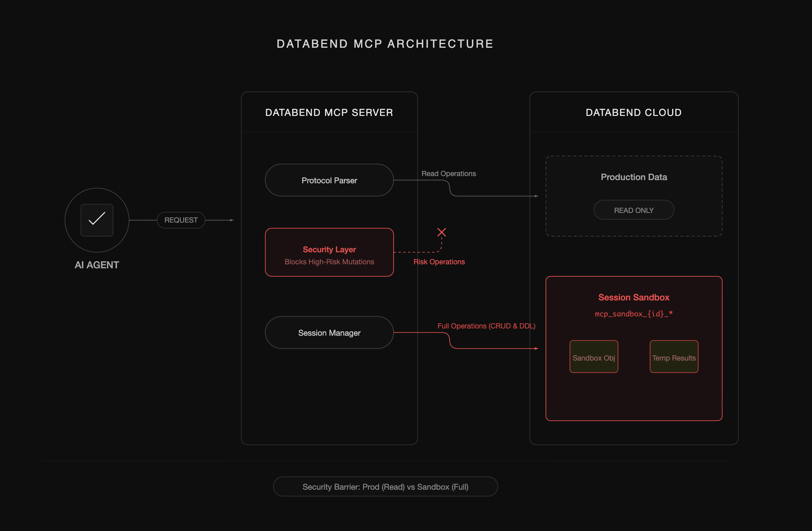The height and width of the screenshot is (531, 812).
Task: Click the Protocol Parser node
Action: 329,180
